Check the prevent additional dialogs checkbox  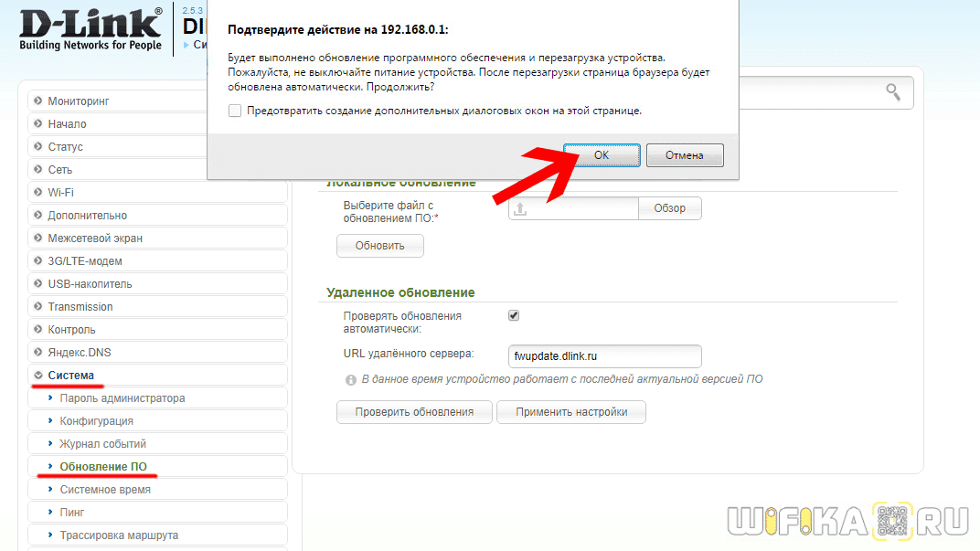235,111
